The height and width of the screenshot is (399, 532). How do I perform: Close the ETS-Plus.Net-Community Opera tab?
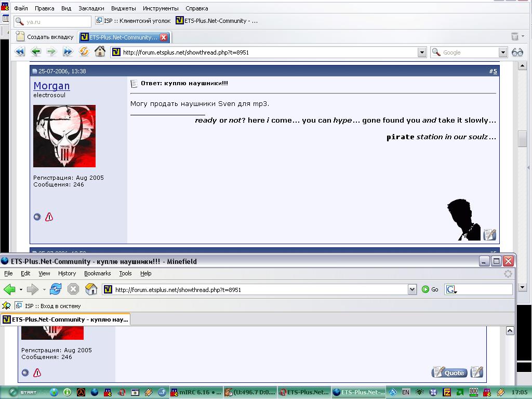163,37
